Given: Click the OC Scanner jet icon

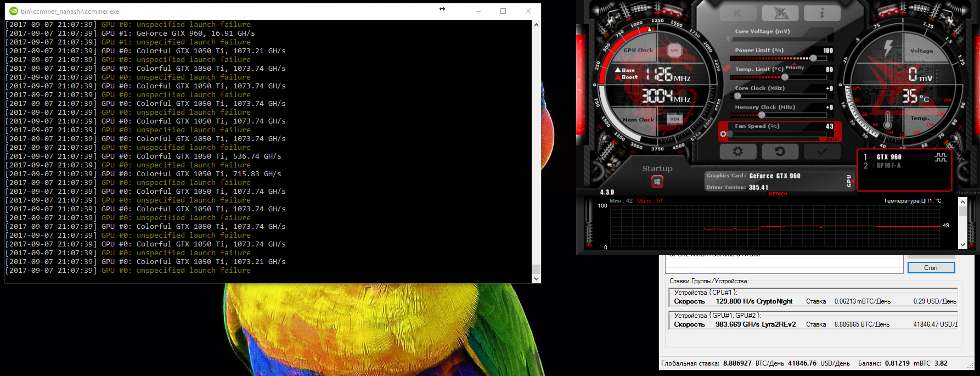Looking at the screenshot, I should [780, 14].
